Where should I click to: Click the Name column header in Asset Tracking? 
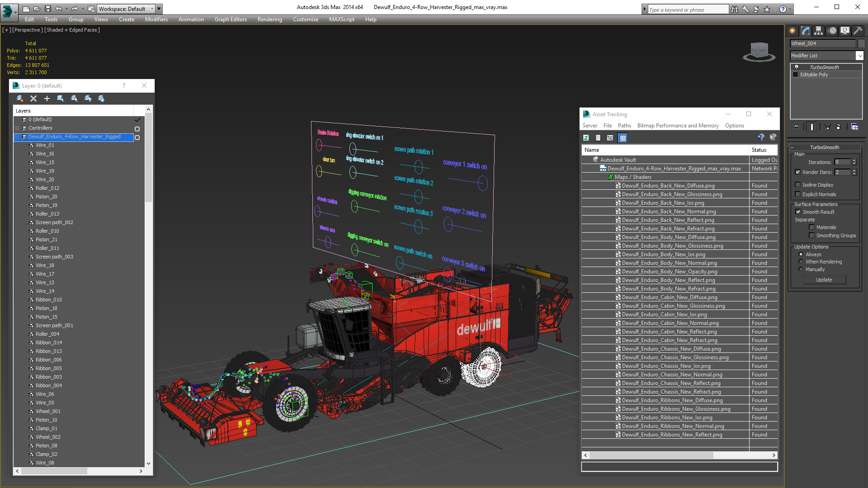pyautogui.click(x=665, y=150)
